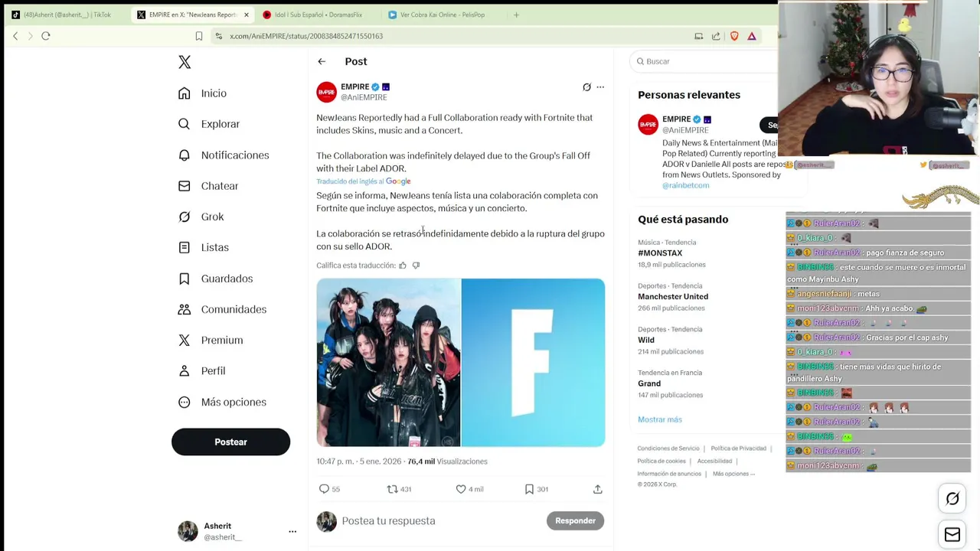Open Grok from the sidebar

201,217
